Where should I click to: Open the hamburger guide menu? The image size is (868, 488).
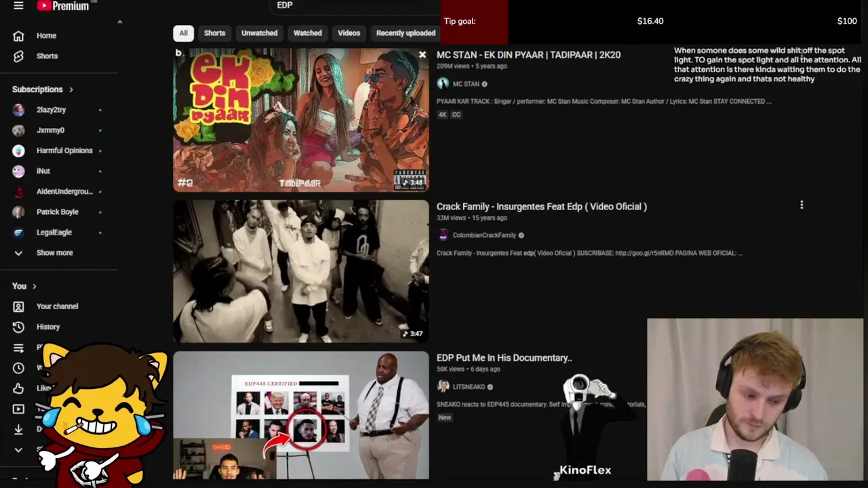[x=18, y=5]
